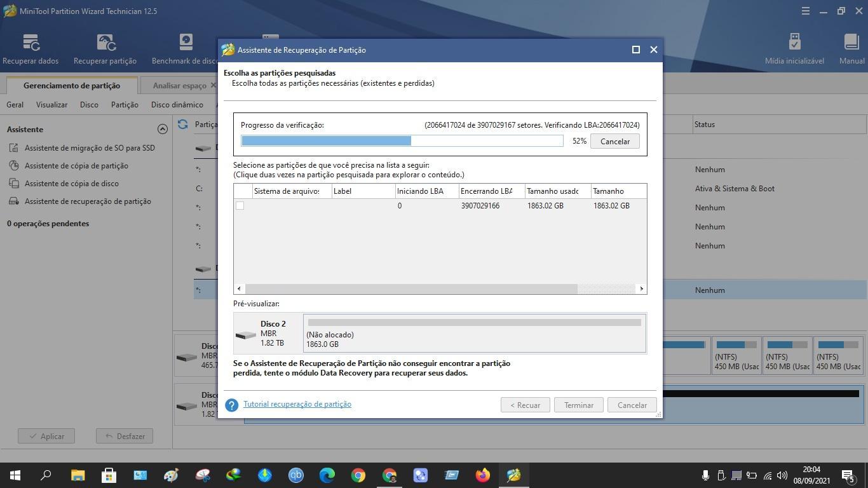Viewport: 868px width, 488px height.
Task: Open the Visualizar menu
Action: click(x=51, y=105)
